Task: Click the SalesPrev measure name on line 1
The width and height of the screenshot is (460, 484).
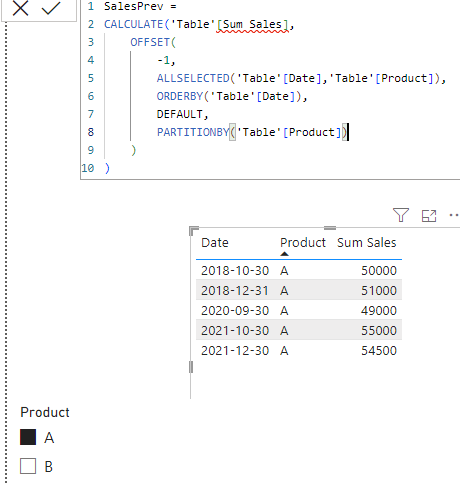Action: pyautogui.click(x=133, y=6)
